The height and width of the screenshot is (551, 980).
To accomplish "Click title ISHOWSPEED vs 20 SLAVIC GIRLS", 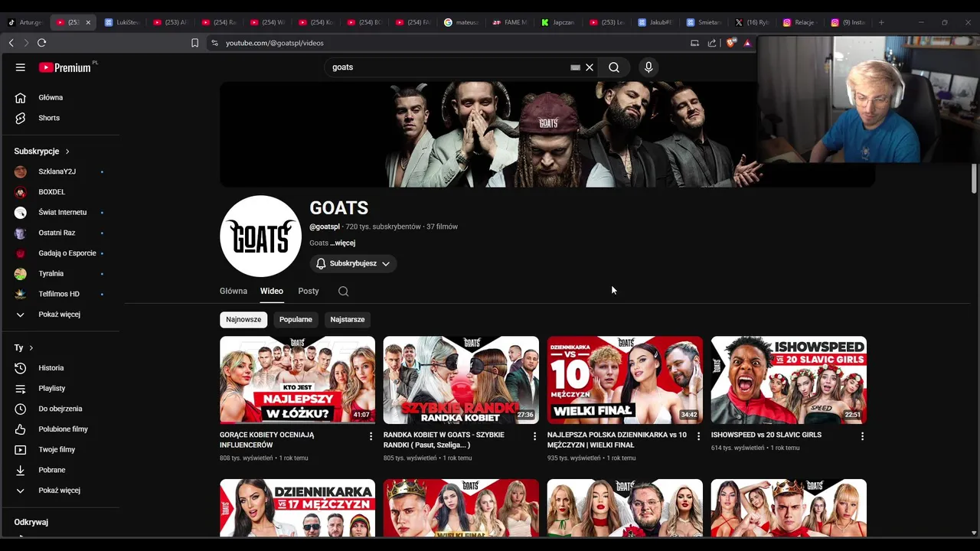I will point(766,435).
